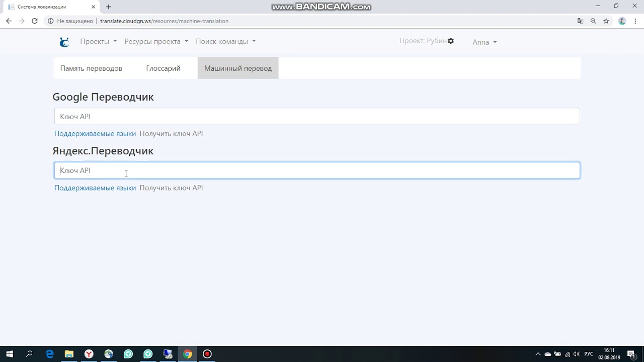The image size is (644, 362).
Task: Open Поддерживаемые языки link under Яндекс
Action: (x=95, y=188)
